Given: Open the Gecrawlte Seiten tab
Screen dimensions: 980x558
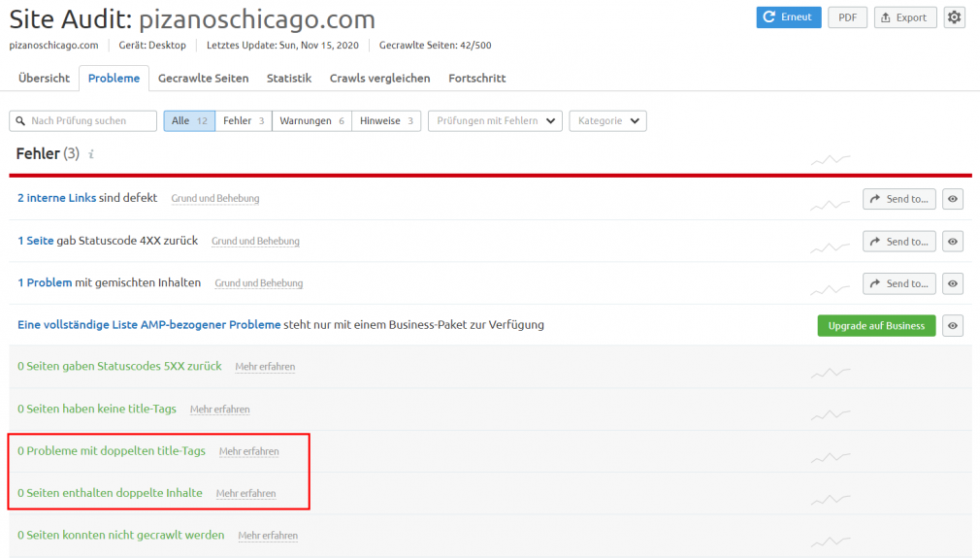Looking at the screenshot, I should click(203, 78).
